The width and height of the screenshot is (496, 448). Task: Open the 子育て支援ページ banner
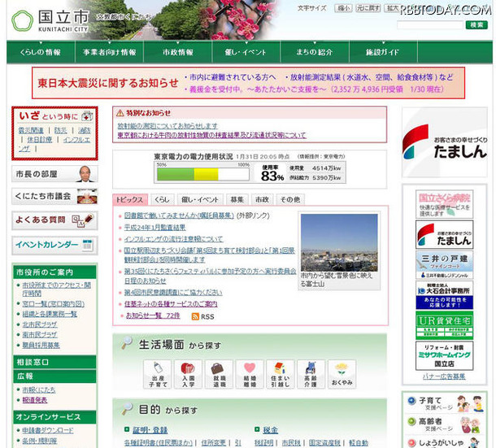point(445,404)
